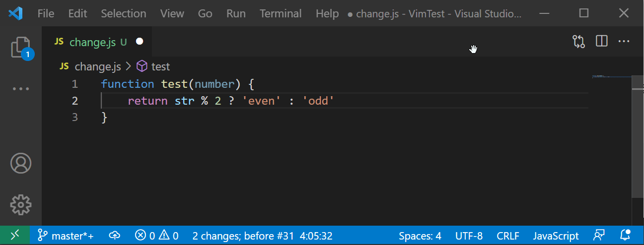Show problems panel via errors and warnings
This screenshot has width=644, height=245.
[157, 236]
